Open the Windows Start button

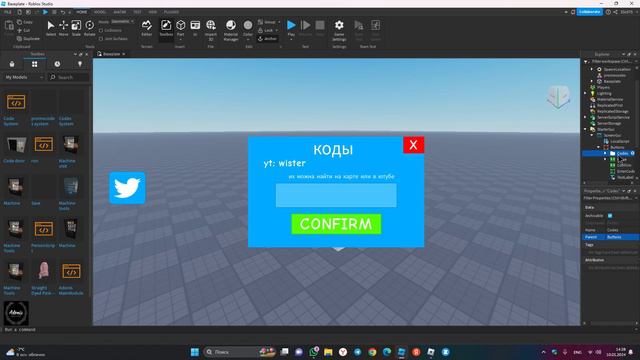pyautogui.click(x=195, y=352)
